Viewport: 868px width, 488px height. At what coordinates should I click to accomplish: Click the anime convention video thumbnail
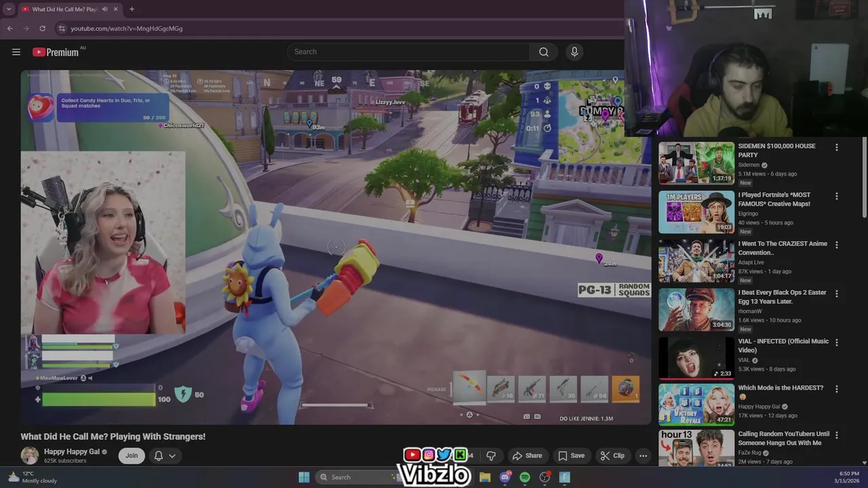696,260
